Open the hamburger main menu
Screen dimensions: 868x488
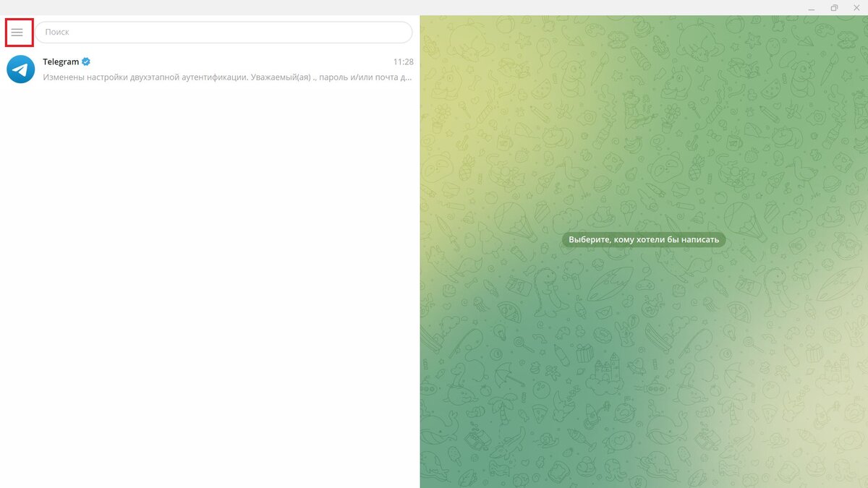click(x=17, y=33)
